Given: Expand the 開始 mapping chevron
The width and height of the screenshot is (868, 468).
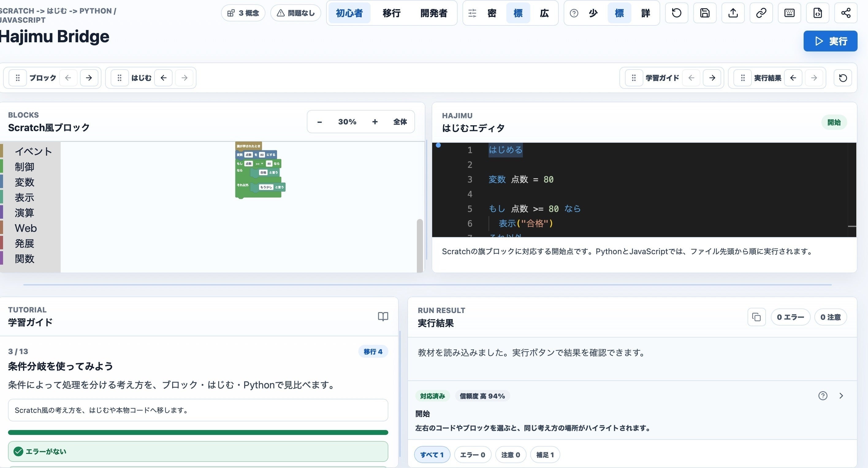Looking at the screenshot, I should click(x=841, y=396).
